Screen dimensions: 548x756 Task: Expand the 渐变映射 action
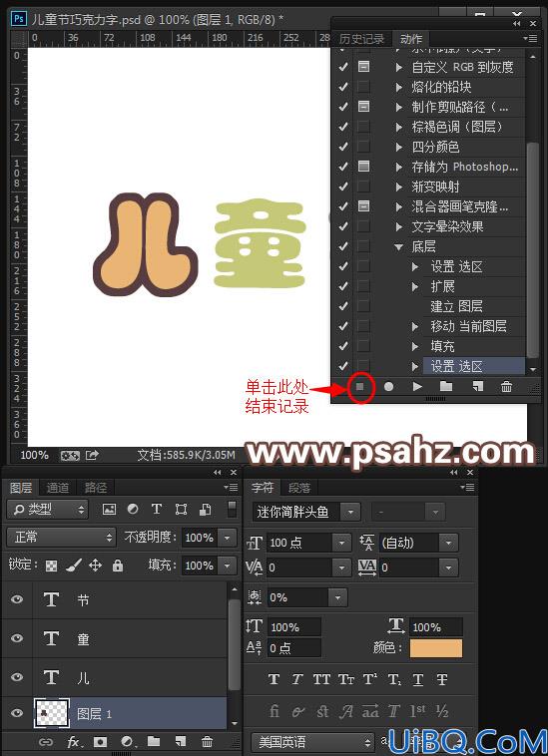[x=399, y=188]
